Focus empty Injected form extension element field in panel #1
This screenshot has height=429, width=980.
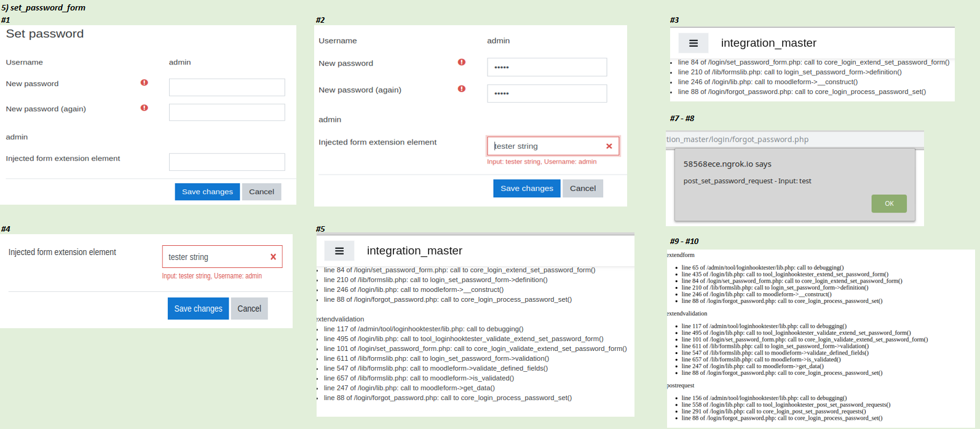(227, 162)
